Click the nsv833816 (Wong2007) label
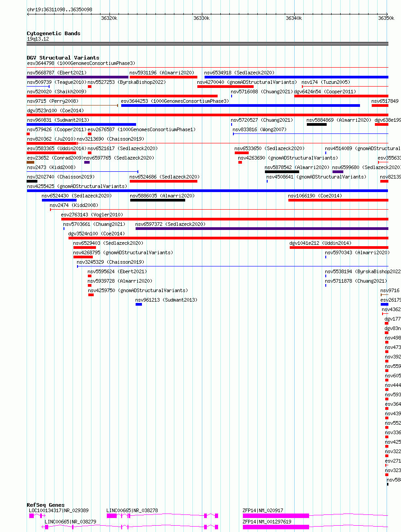The width and height of the screenshot is (401, 532). point(260,129)
